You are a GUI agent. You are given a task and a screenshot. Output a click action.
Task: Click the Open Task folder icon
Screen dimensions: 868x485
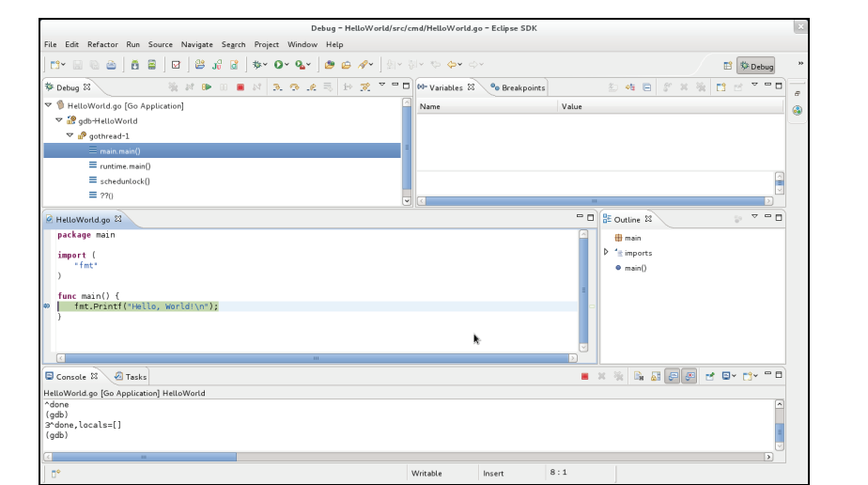pyautogui.click(x=346, y=65)
